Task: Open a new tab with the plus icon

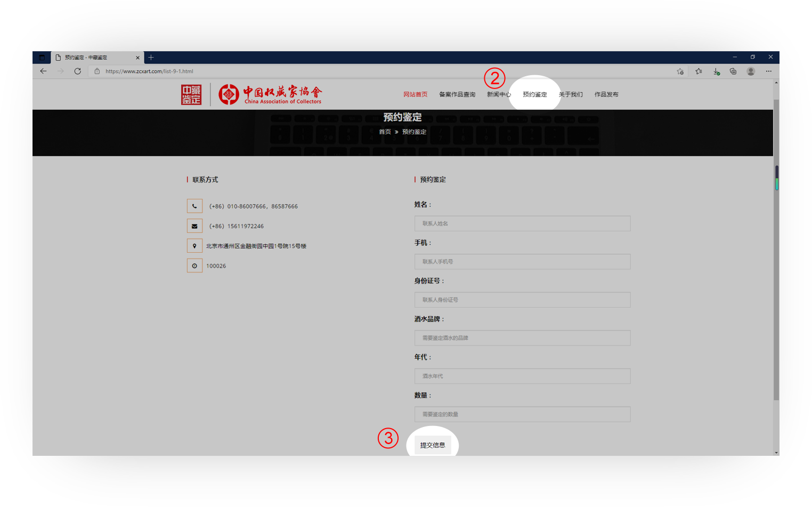Action: pos(151,58)
